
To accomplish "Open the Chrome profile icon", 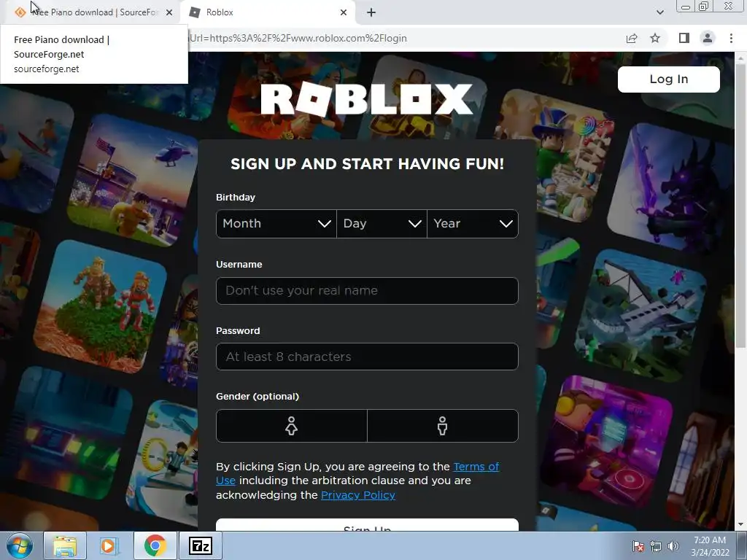I will [x=708, y=38].
